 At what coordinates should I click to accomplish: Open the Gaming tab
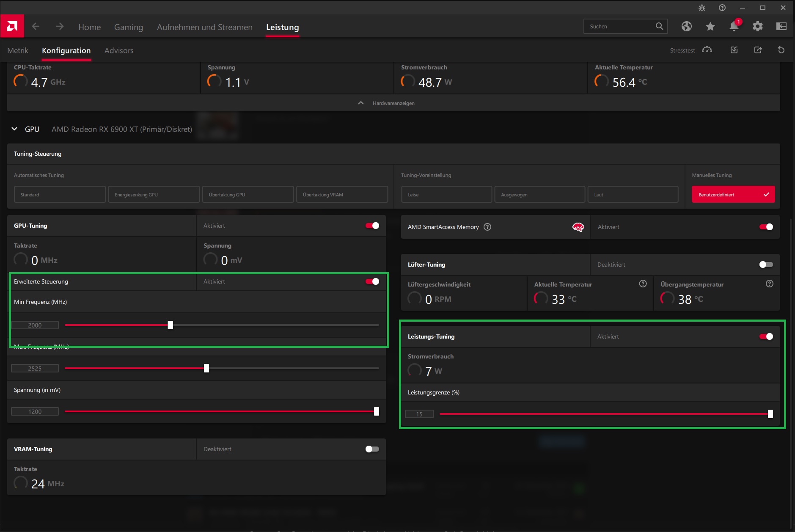[x=129, y=27]
